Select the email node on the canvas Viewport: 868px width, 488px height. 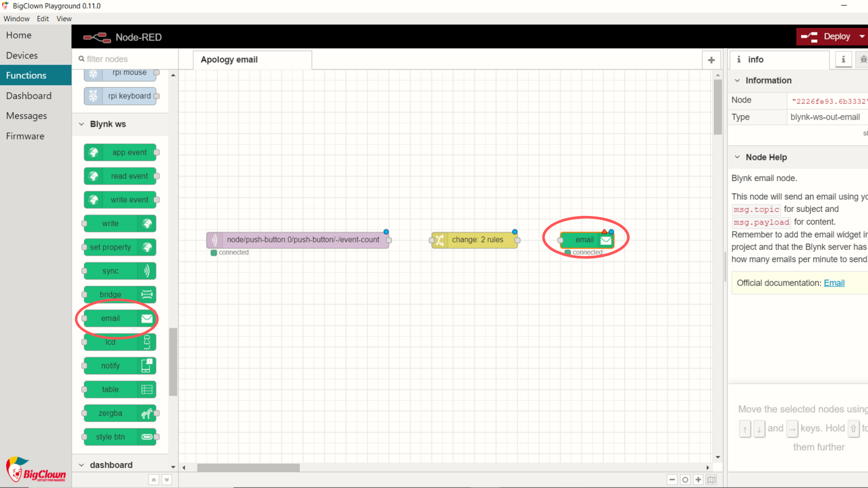tap(587, 240)
